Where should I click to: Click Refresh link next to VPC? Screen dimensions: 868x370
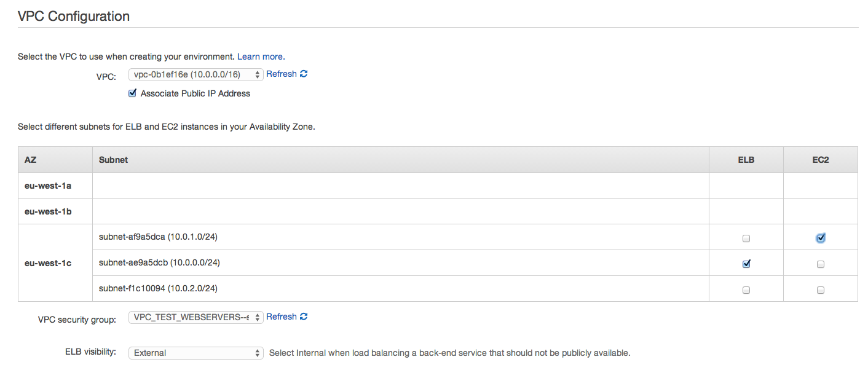point(282,74)
